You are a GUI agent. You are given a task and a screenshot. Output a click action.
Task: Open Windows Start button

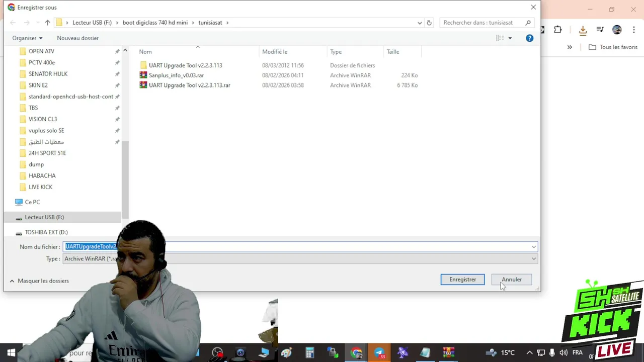click(x=11, y=352)
